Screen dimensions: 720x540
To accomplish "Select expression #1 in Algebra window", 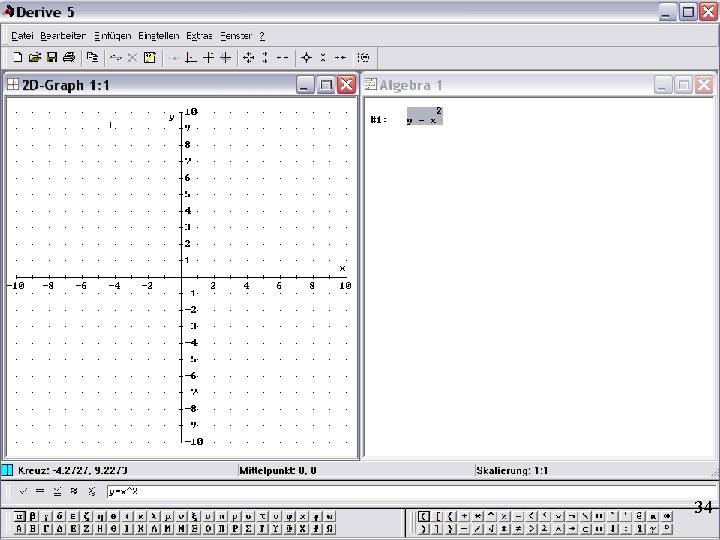I will pyautogui.click(x=425, y=116).
